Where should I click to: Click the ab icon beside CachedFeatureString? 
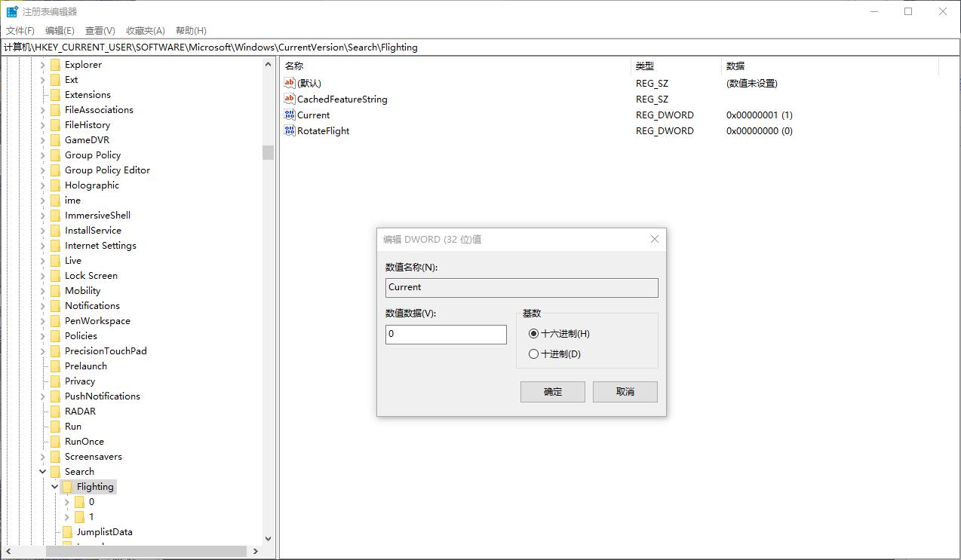point(289,99)
